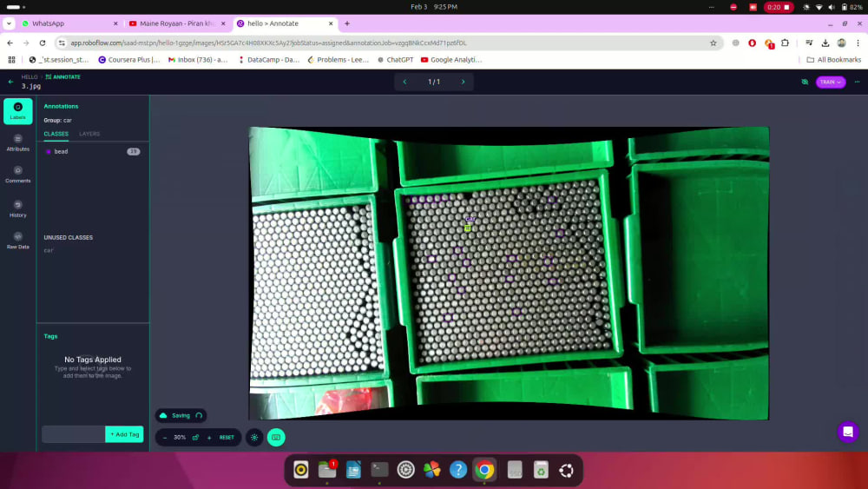Screen dimensions: 868x489
Task: Open the volume control in system tray
Action: pyautogui.click(x=832, y=7)
